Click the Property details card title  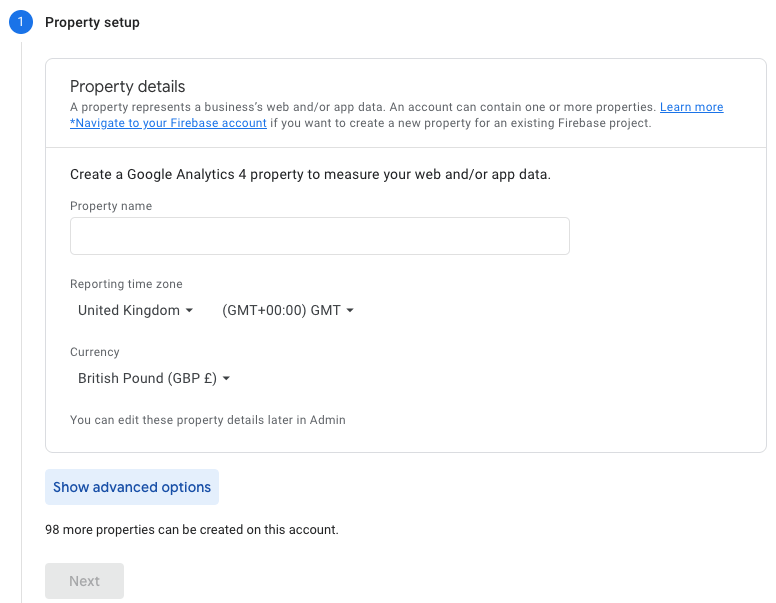[x=127, y=87]
